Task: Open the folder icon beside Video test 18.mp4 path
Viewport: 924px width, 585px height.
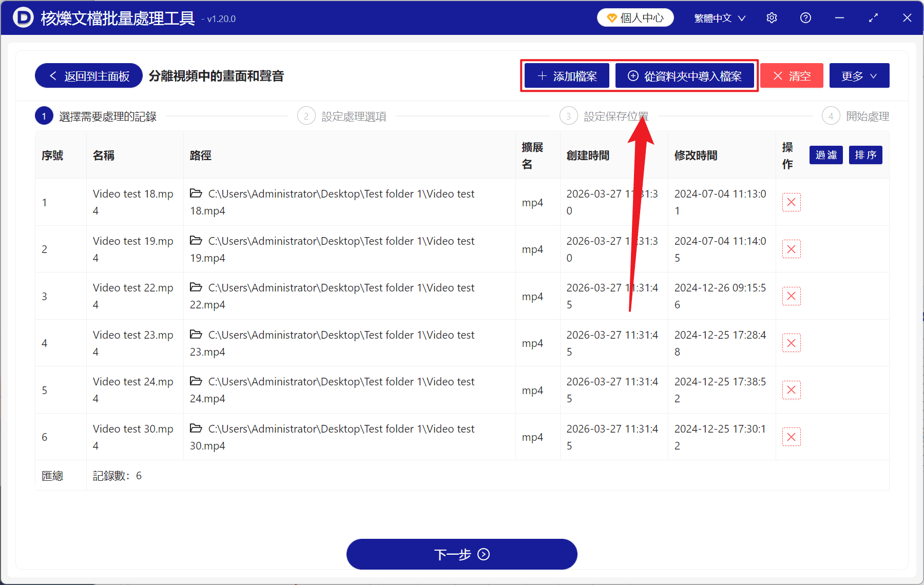Action: [x=197, y=194]
